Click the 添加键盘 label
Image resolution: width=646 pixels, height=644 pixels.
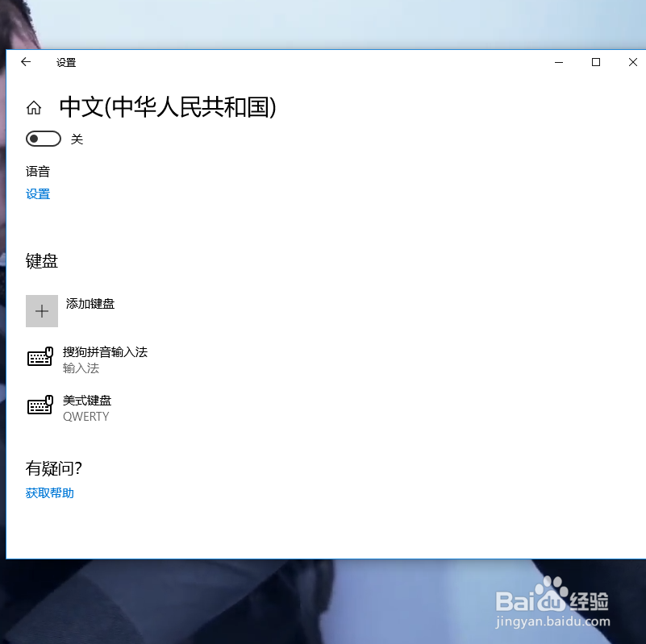(x=90, y=304)
